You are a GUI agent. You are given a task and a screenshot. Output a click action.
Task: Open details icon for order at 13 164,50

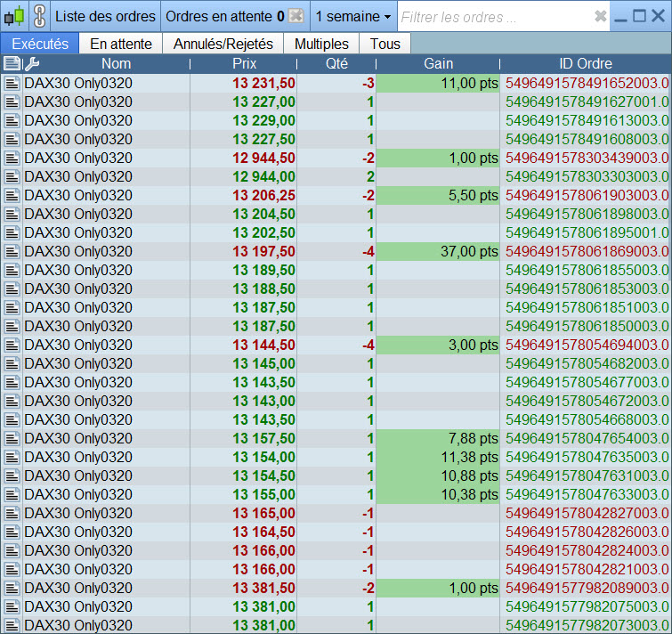12,532
